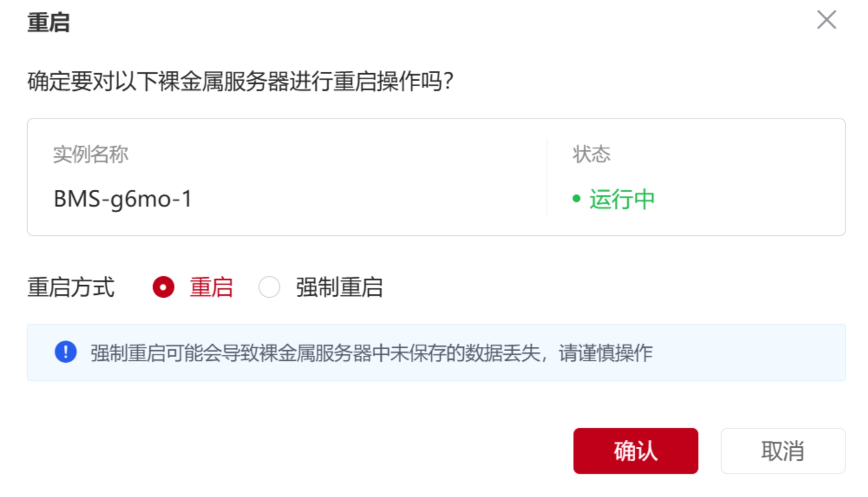868x497 pixels.
Task: Click the 状态 column header
Action: [x=591, y=154]
